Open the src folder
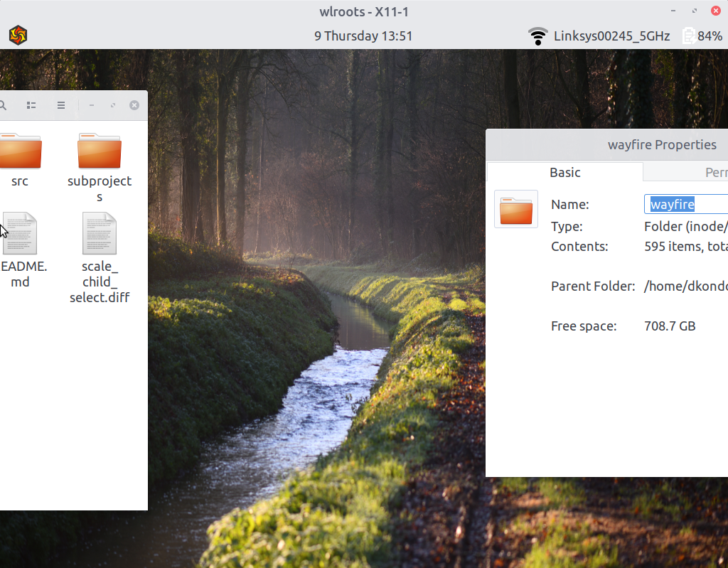Viewport: 728px width, 568px height. pos(18,150)
